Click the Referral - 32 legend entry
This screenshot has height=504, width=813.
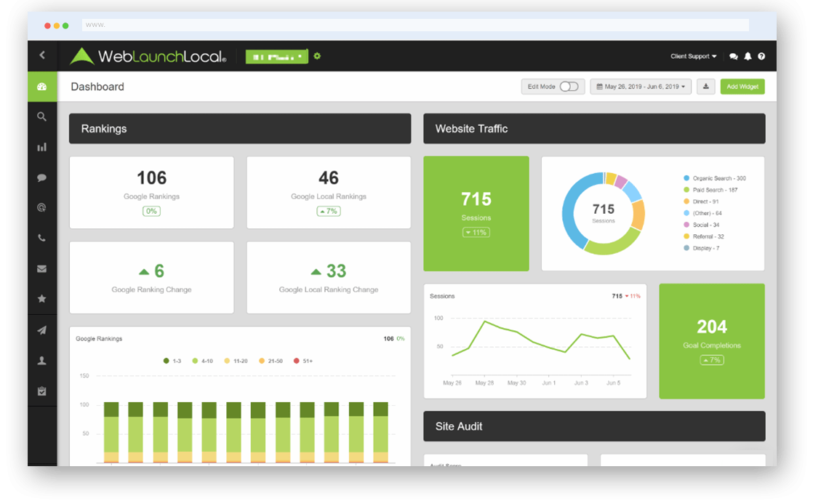point(704,236)
